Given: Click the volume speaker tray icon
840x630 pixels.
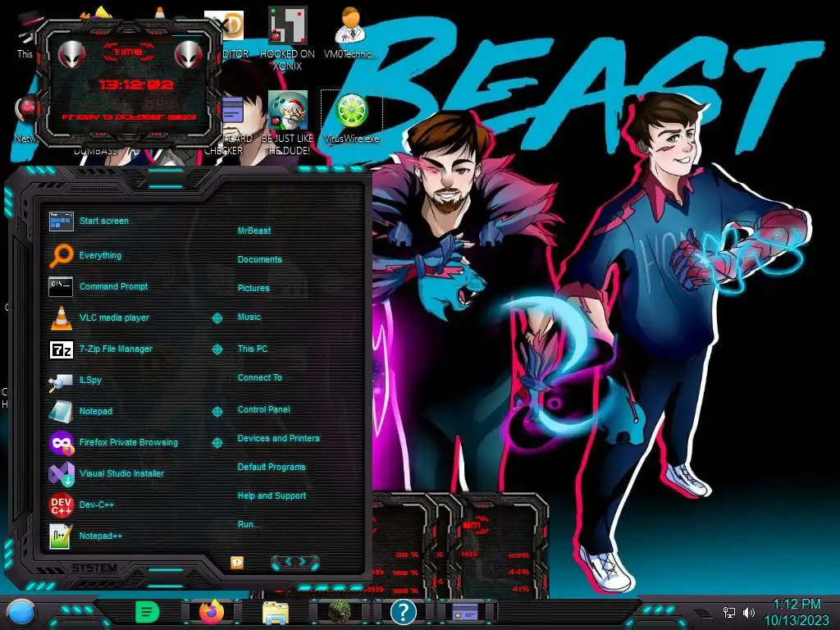Looking at the screenshot, I should [x=748, y=612].
